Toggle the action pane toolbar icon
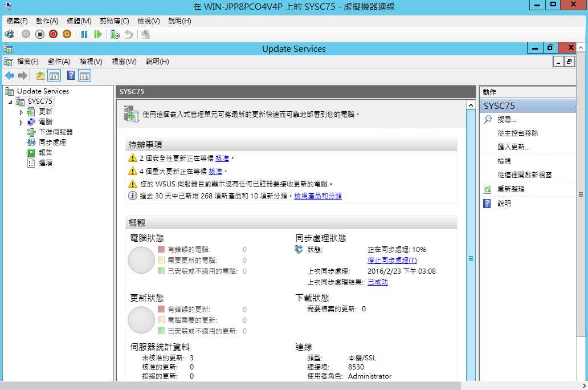 point(85,76)
